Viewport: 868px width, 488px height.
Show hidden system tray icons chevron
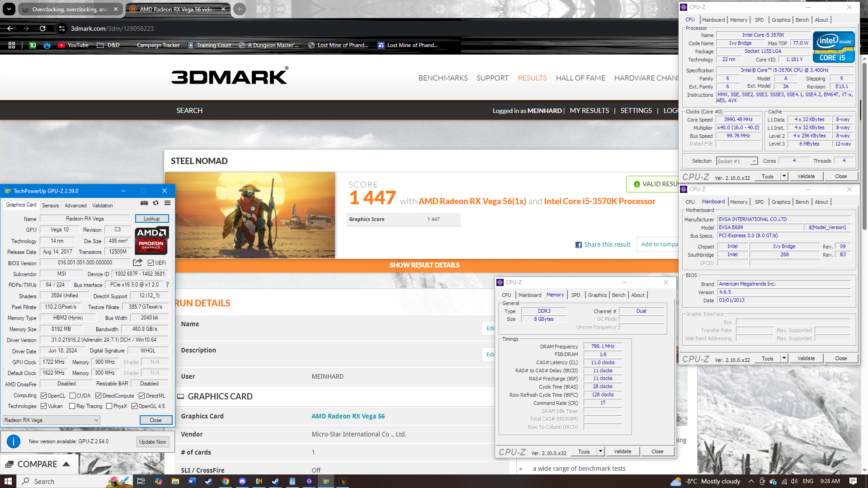pyautogui.click(x=751, y=481)
